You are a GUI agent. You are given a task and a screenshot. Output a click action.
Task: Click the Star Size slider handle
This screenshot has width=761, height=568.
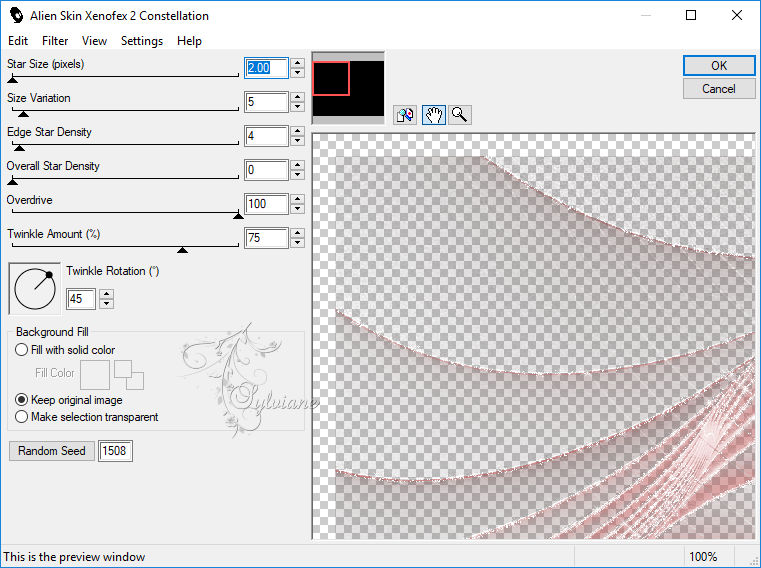pos(13,80)
